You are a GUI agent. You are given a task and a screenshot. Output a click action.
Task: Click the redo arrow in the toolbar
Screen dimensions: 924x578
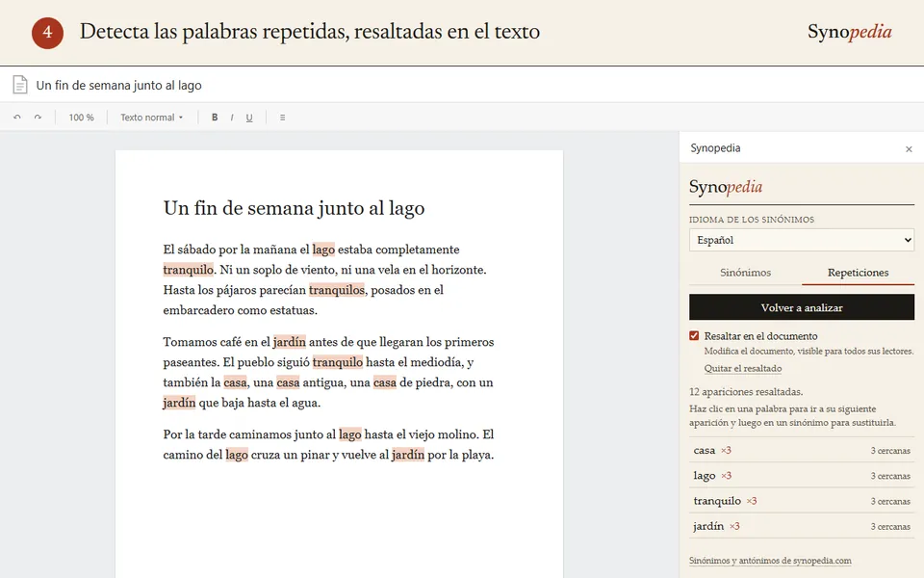tap(38, 118)
